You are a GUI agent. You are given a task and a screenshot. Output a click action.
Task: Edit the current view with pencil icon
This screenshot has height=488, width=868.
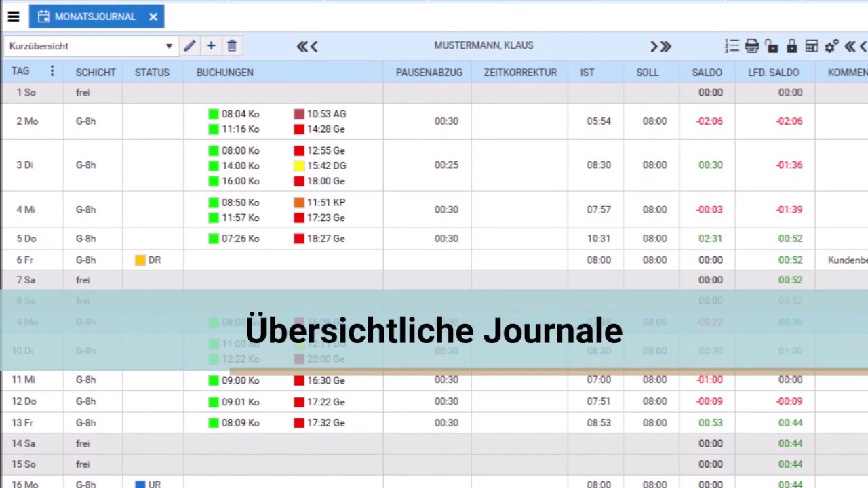click(x=190, y=46)
